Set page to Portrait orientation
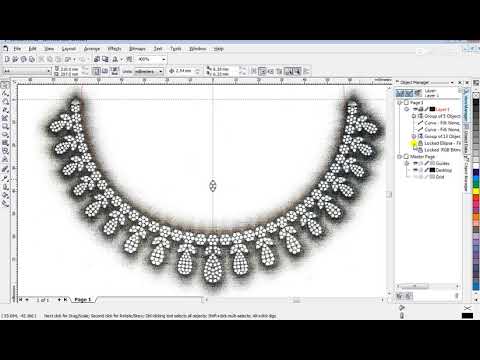The image size is (480, 360). pyautogui.click(x=96, y=71)
